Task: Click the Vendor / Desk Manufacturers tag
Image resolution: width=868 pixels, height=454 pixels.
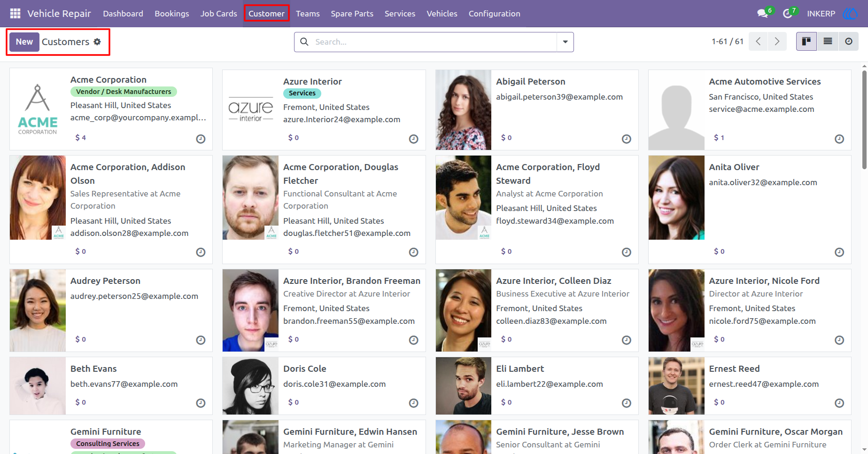Action: point(124,92)
